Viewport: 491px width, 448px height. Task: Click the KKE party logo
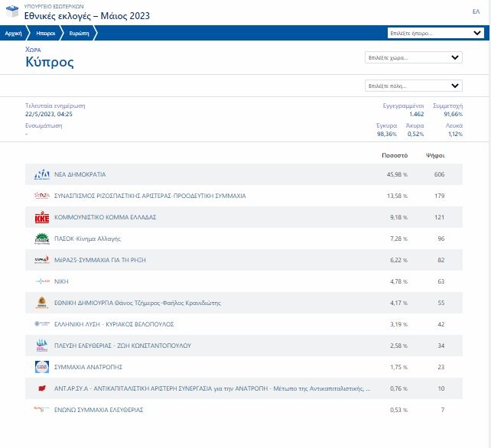click(42, 217)
